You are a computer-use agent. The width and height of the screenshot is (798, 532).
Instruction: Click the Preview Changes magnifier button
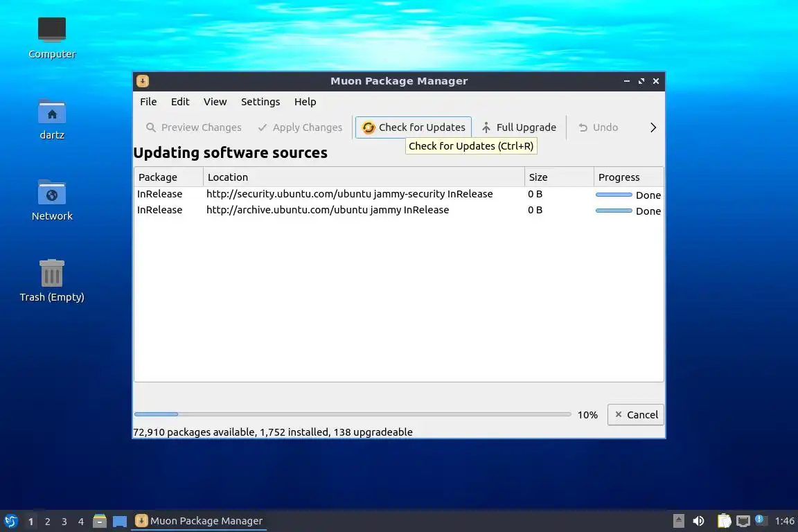click(x=193, y=127)
